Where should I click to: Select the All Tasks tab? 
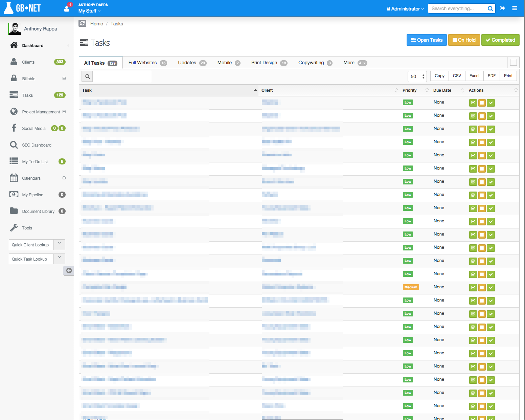[100, 63]
